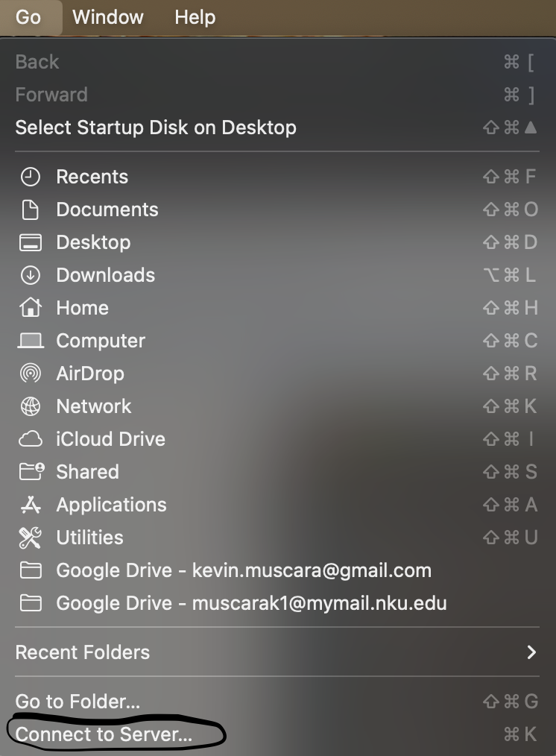Screen dimensions: 556x756
Task: Click the Home house icon
Action: pyautogui.click(x=30, y=308)
